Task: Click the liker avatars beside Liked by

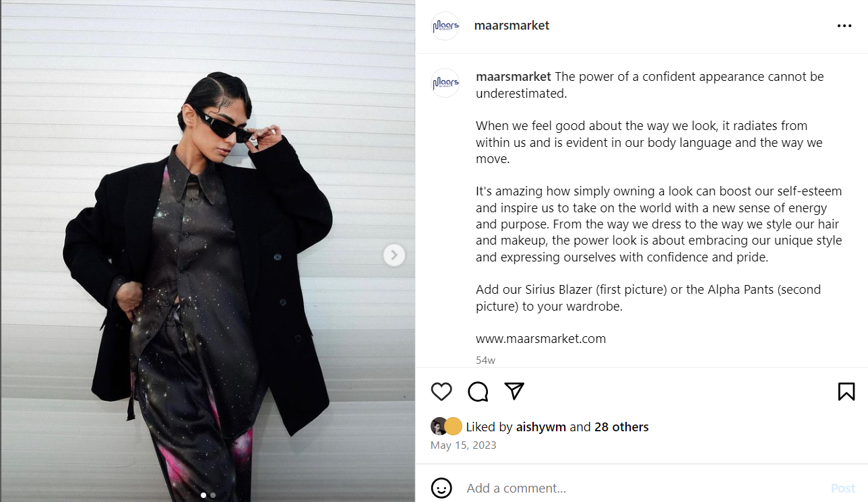Action: [446, 427]
